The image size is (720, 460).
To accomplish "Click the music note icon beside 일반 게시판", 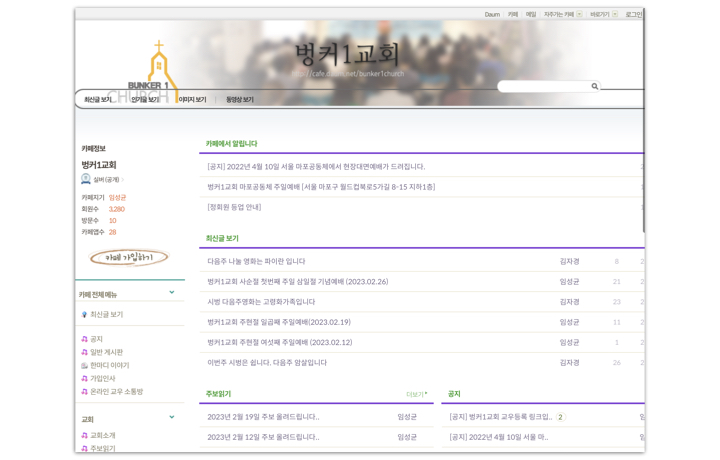I will [84, 352].
